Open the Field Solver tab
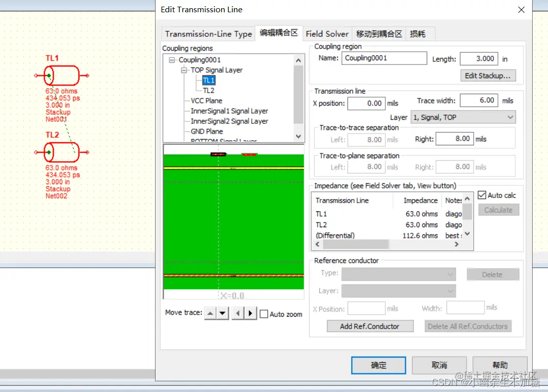 tap(327, 34)
